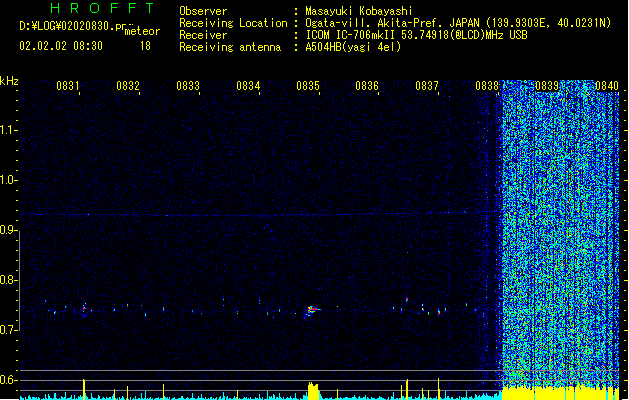Click the 0835 time marker
The height and width of the screenshot is (400, 629).
coord(308,86)
